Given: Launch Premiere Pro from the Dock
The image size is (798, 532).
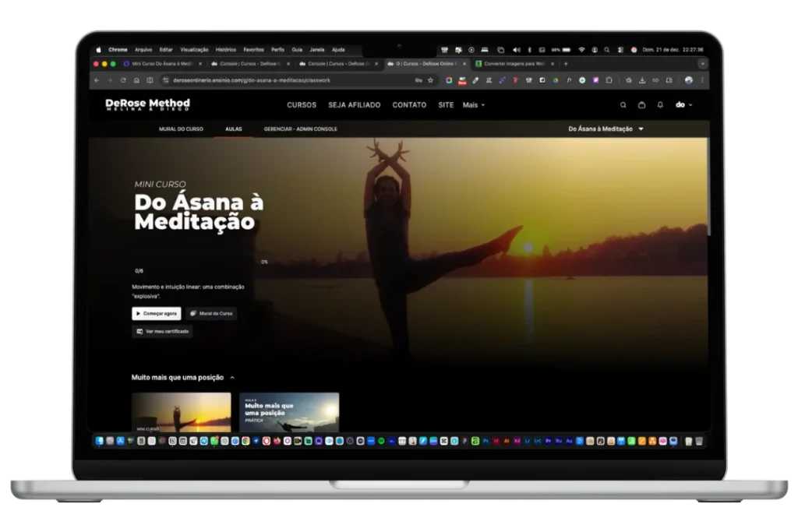Looking at the screenshot, I should tap(549, 441).
